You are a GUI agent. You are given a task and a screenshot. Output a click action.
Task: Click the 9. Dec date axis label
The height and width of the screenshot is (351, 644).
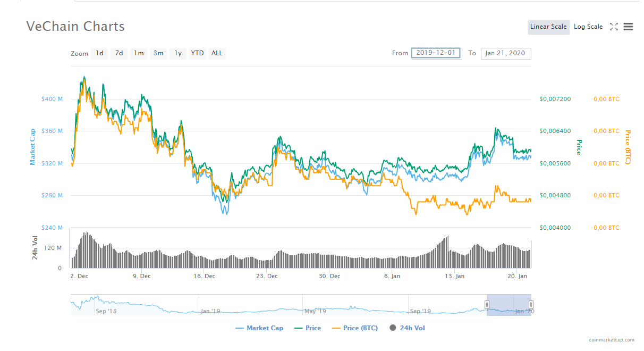pyautogui.click(x=142, y=276)
